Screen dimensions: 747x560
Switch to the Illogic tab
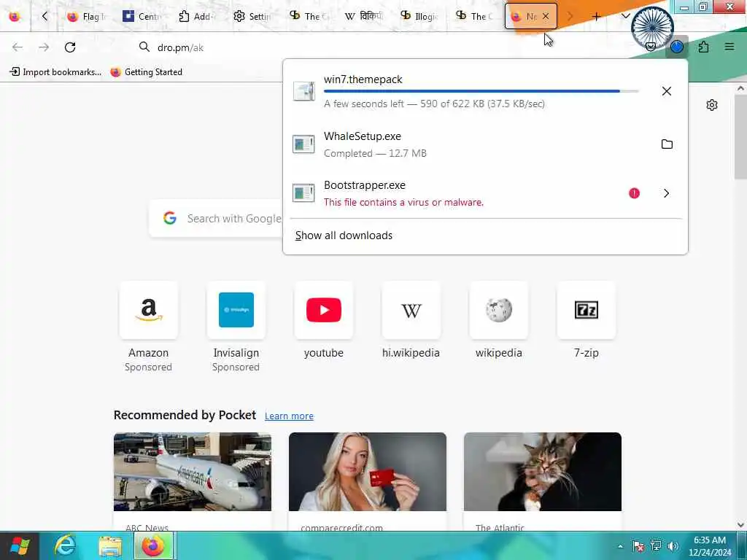pyautogui.click(x=419, y=17)
